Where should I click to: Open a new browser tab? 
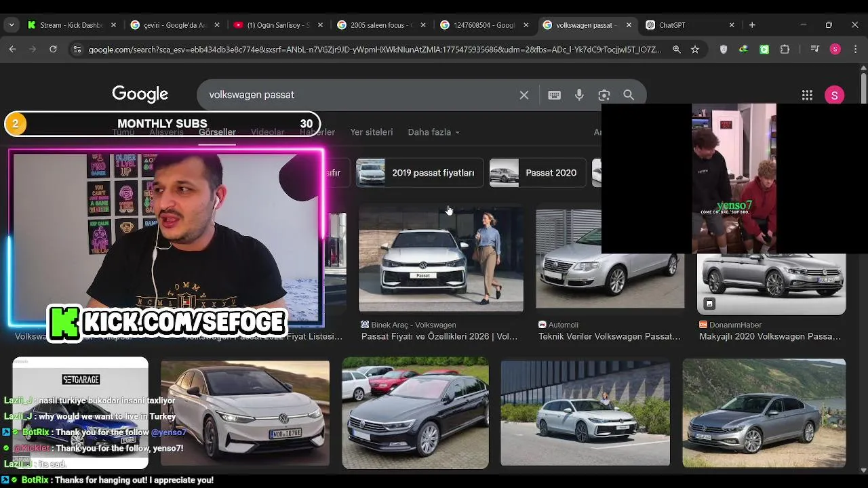point(752,25)
